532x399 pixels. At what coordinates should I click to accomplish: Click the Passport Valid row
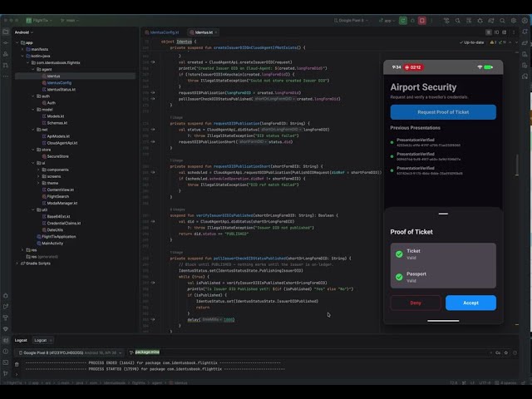[x=443, y=277]
